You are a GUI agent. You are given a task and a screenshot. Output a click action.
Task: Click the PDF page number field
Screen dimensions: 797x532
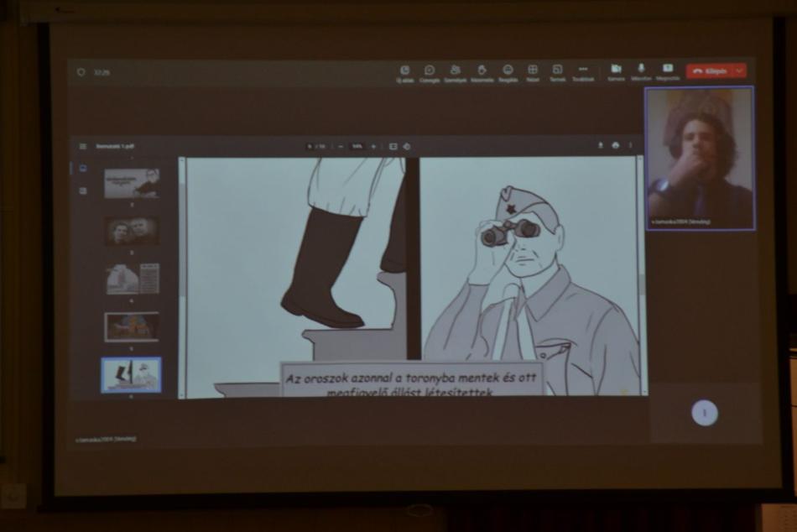[x=310, y=147]
